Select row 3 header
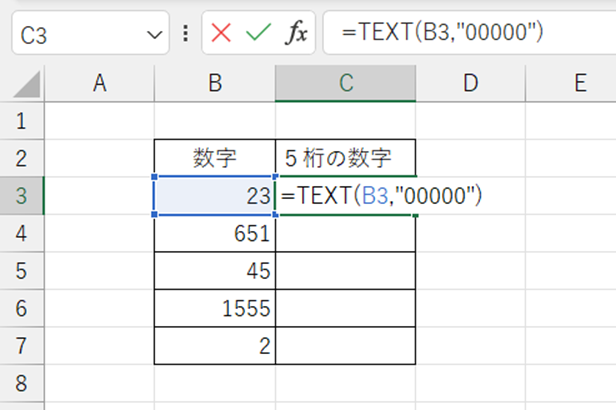Screen dimensions: 616x410 click(22, 196)
